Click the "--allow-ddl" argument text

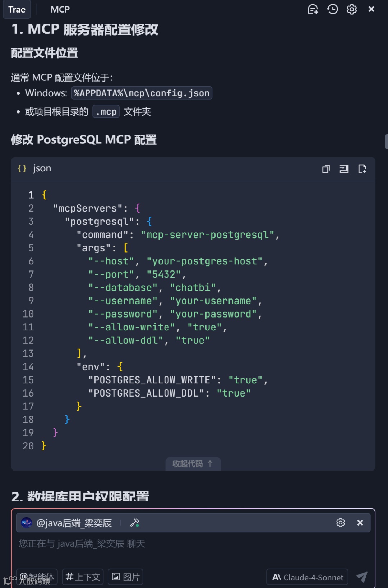126,341
